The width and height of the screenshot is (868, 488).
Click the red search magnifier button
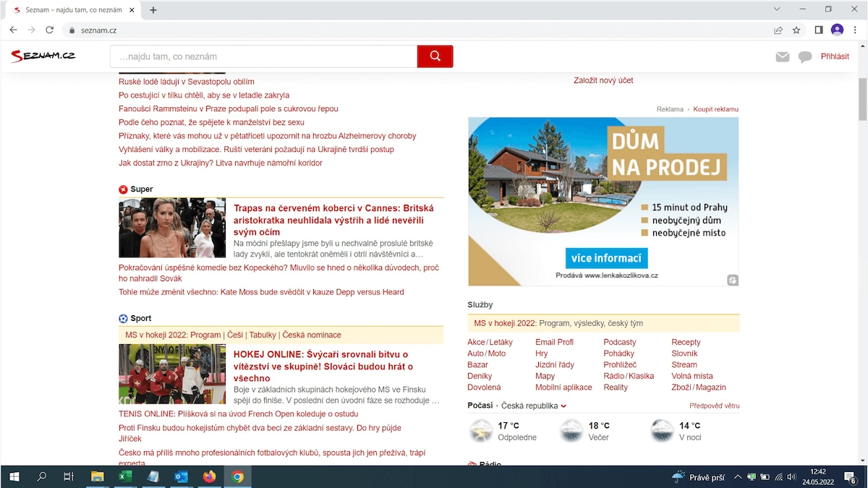click(x=435, y=56)
